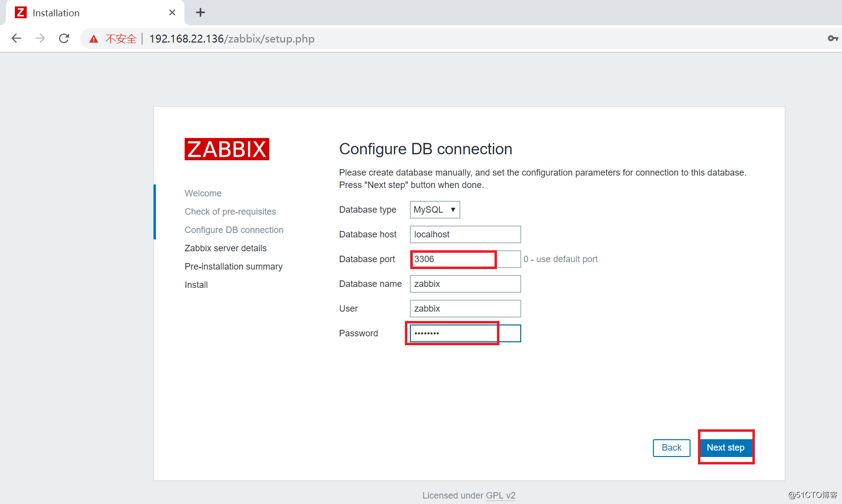This screenshot has height=504, width=842.
Task: Click the Database name label
Action: coord(370,284)
